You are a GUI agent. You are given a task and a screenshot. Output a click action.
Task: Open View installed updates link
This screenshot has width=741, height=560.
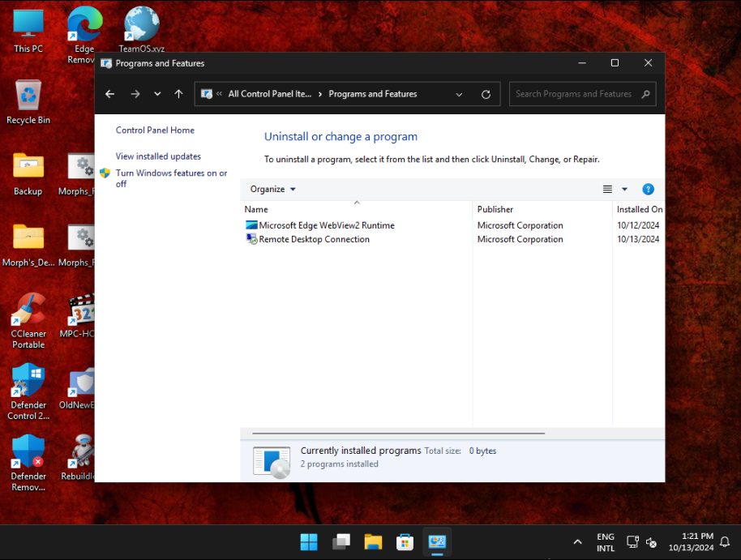pos(158,156)
